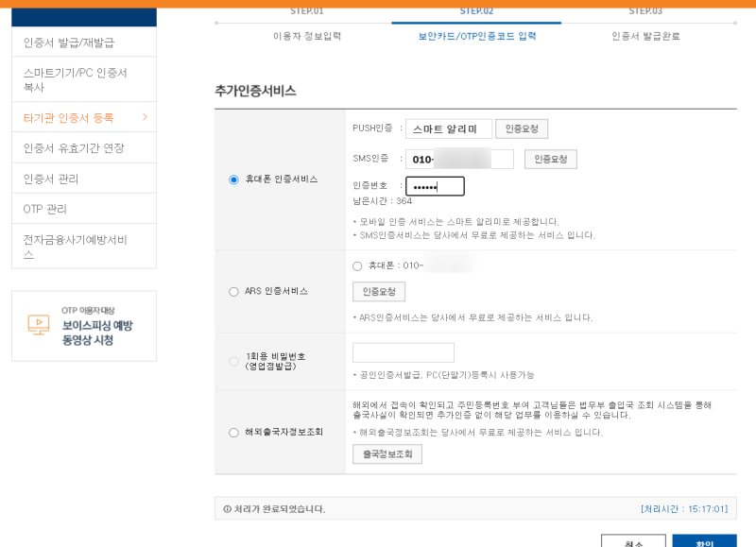The width and height of the screenshot is (756, 547).
Task: Click 인증요청 button beside SMS인증
Action: pyautogui.click(x=551, y=159)
